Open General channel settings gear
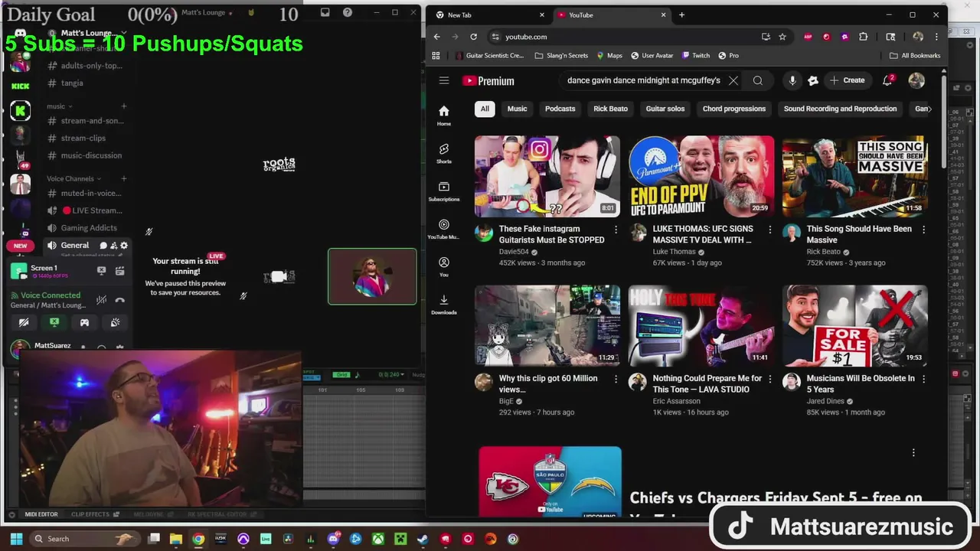This screenshot has width=980, height=551. click(124, 246)
